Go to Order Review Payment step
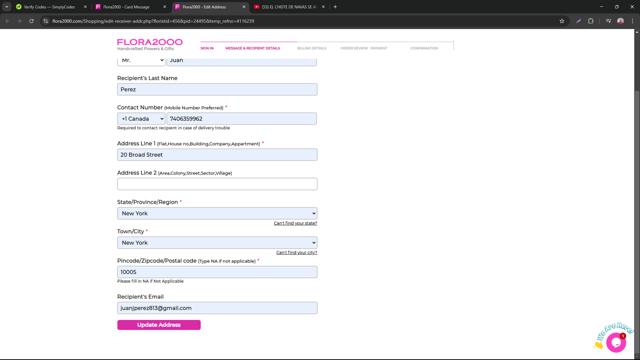The height and width of the screenshot is (360, 640). tap(364, 48)
